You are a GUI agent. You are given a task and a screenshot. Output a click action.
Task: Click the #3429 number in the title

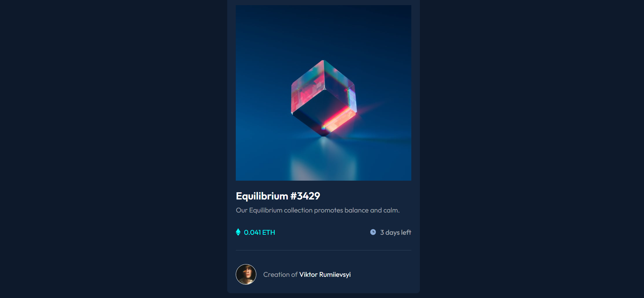[x=305, y=196]
